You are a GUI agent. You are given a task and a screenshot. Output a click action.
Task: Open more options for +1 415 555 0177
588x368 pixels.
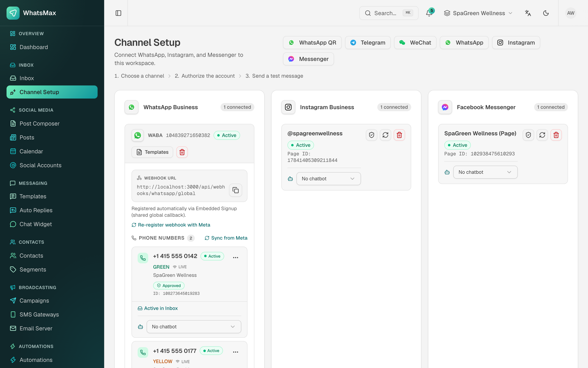235,352
